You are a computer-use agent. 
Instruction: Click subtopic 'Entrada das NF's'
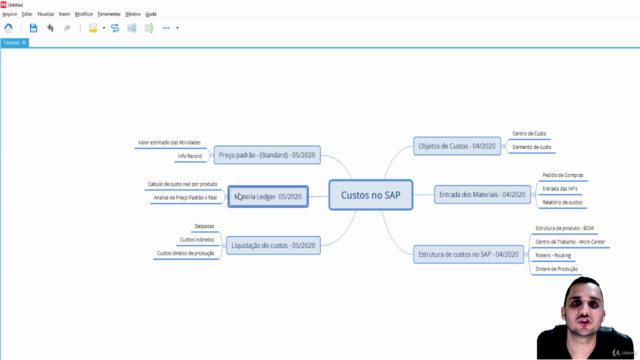(x=560, y=189)
